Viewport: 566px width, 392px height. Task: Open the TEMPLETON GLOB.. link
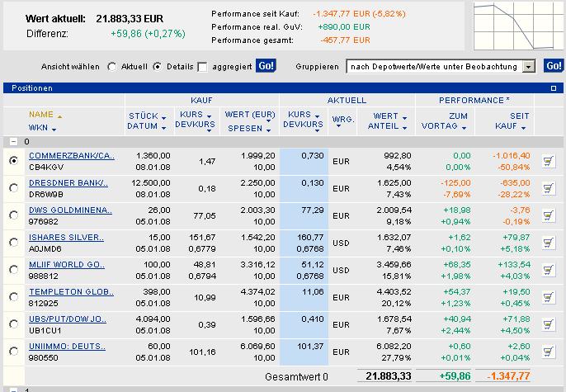71,291
